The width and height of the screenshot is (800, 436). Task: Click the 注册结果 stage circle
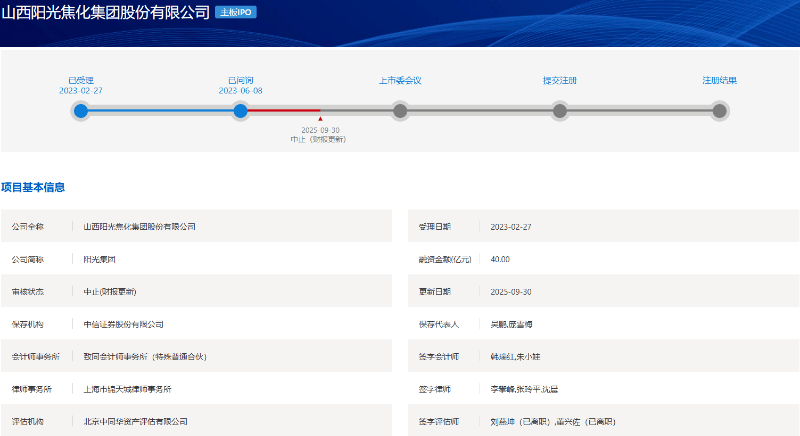click(x=719, y=111)
